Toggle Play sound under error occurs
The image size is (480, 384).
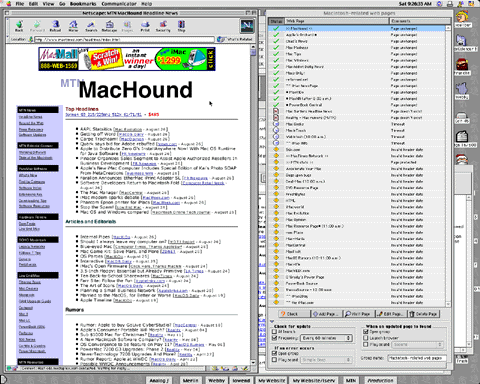[275, 360]
